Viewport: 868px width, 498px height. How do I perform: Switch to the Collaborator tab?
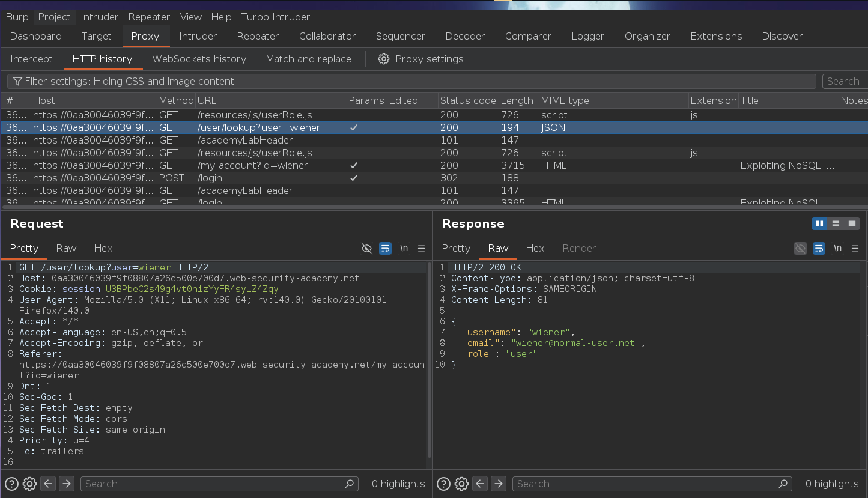[x=327, y=36]
